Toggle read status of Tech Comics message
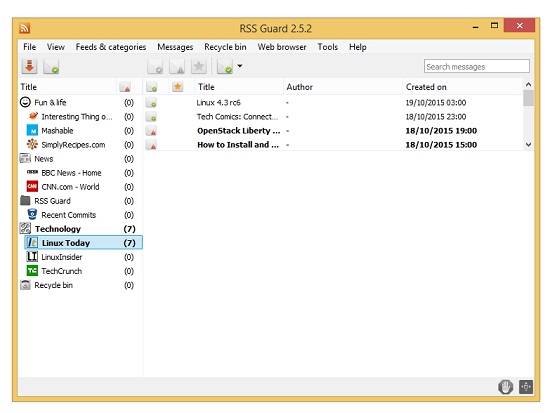The image size is (550, 413). [x=152, y=116]
